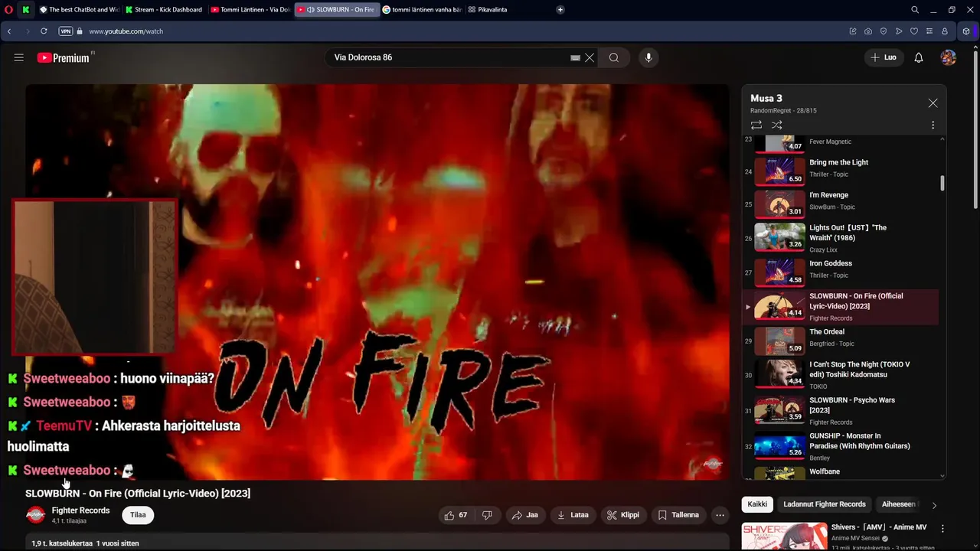Image resolution: width=980 pixels, height=551 pixels.
Task: Open more video actions three-dot menu
Action: 720,515
